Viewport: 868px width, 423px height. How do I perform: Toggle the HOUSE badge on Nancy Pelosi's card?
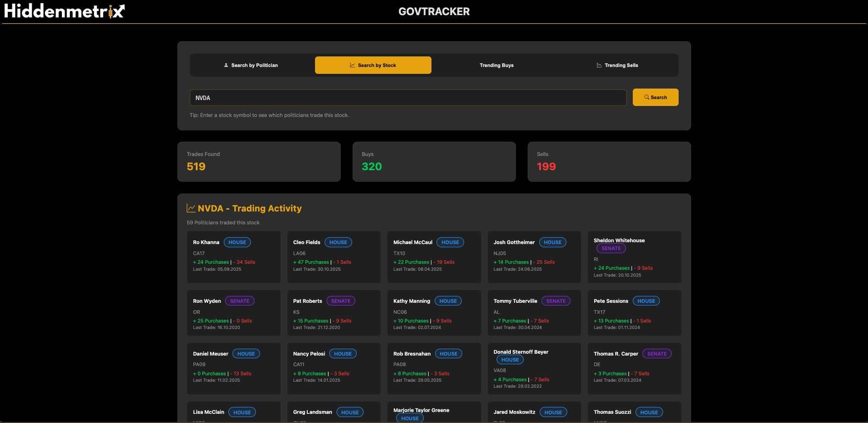(x=343, y=353)
